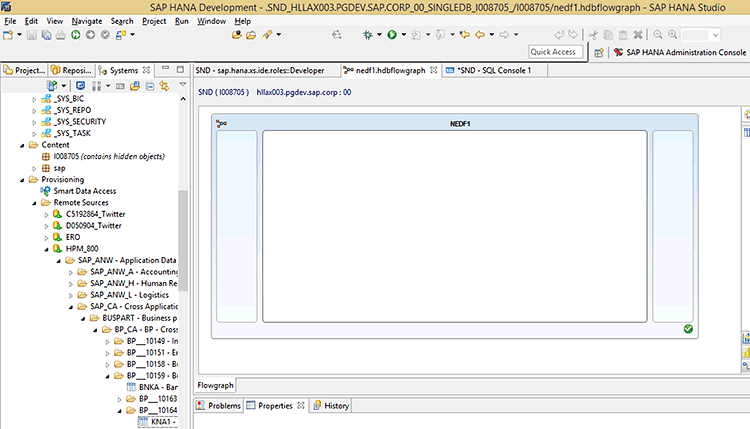Expand SAP_ANW_L - Logistics folder
750x429 pixels.
tap(71, 296)
